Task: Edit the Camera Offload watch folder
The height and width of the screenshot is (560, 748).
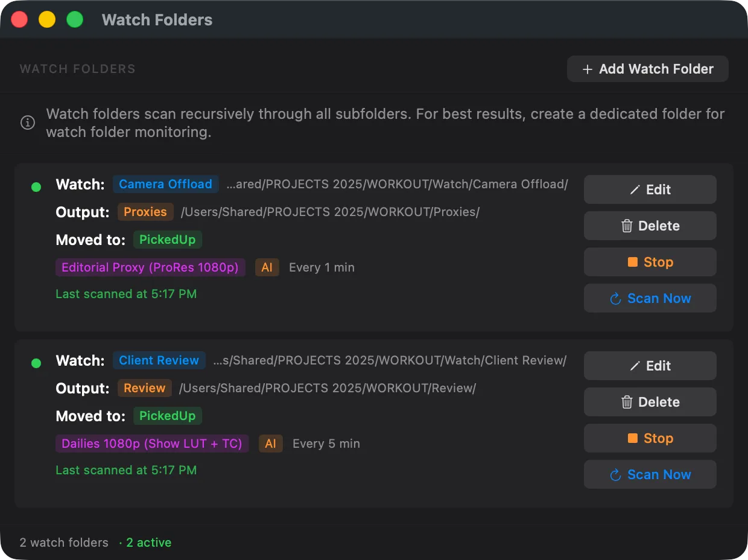Action: (650, 189)
